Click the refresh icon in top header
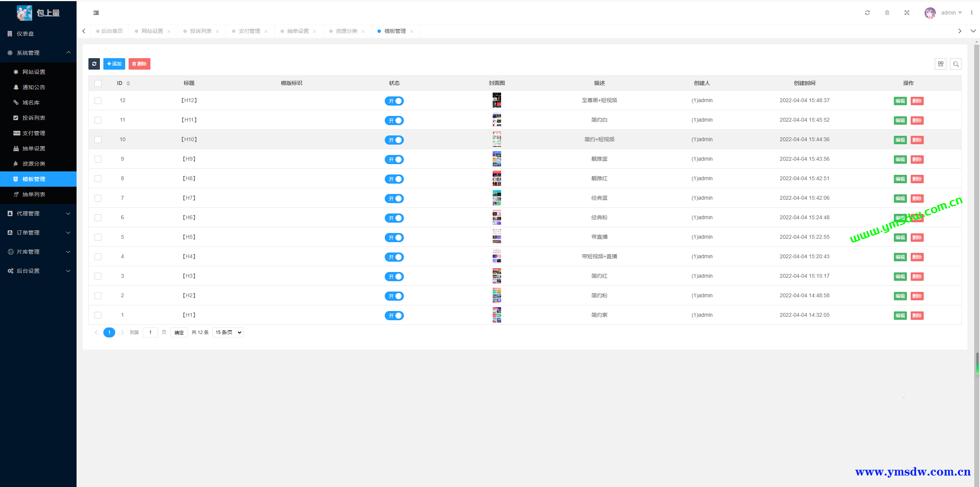Image resolution: width=980 pixels, height=487 pixels. coord(867,13)
